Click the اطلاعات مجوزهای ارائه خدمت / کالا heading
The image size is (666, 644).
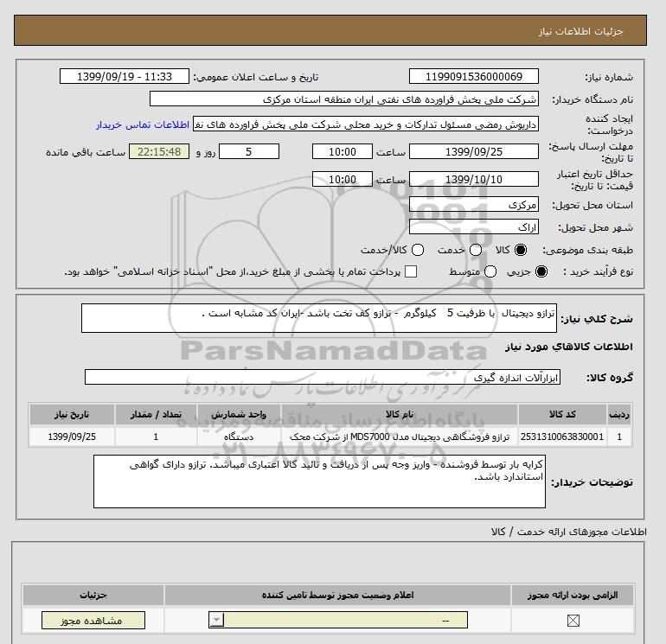point(568,532)
